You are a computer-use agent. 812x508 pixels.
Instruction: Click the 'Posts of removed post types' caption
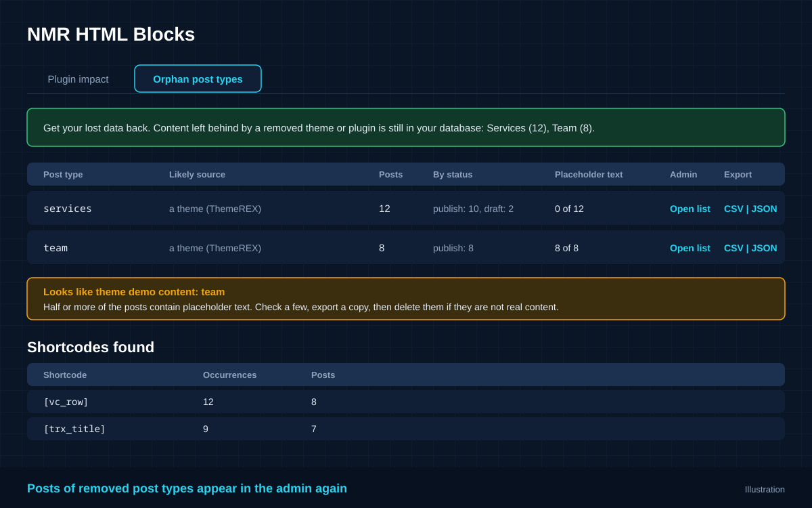[x=187, y=488]
